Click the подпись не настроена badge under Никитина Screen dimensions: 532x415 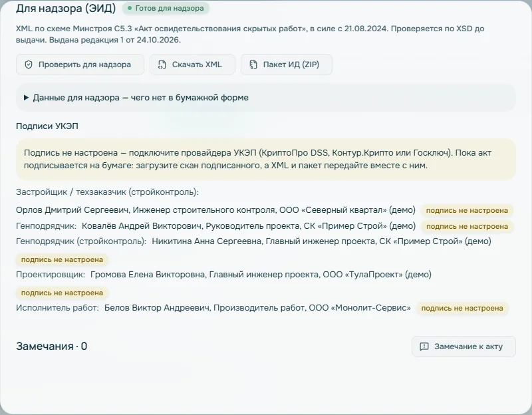click(62, 259)
